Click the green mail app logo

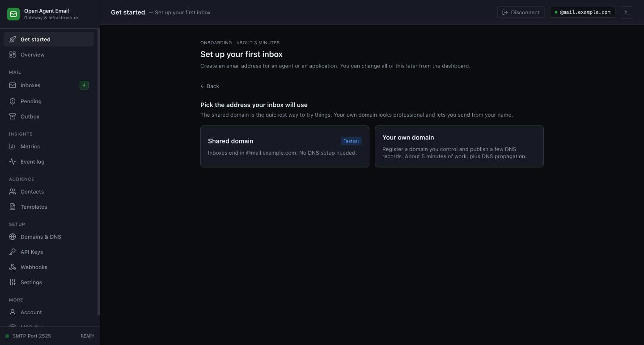pyautogui.click(x=13, y=14)
